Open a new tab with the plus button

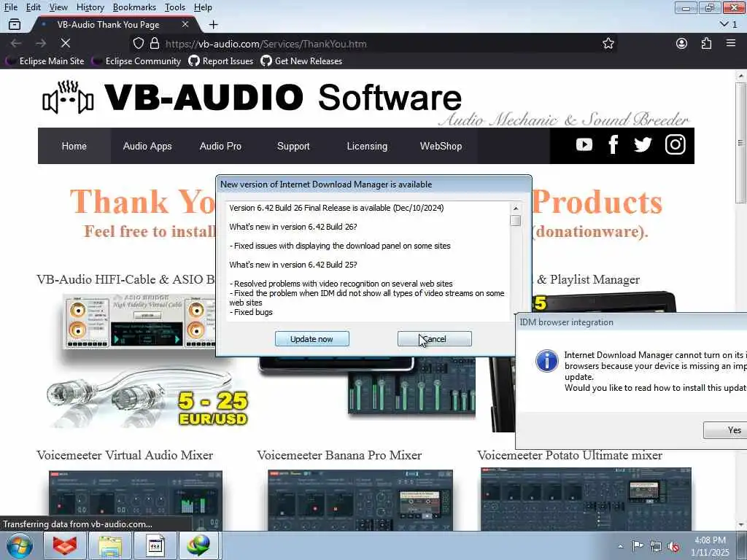pos(214,24)
